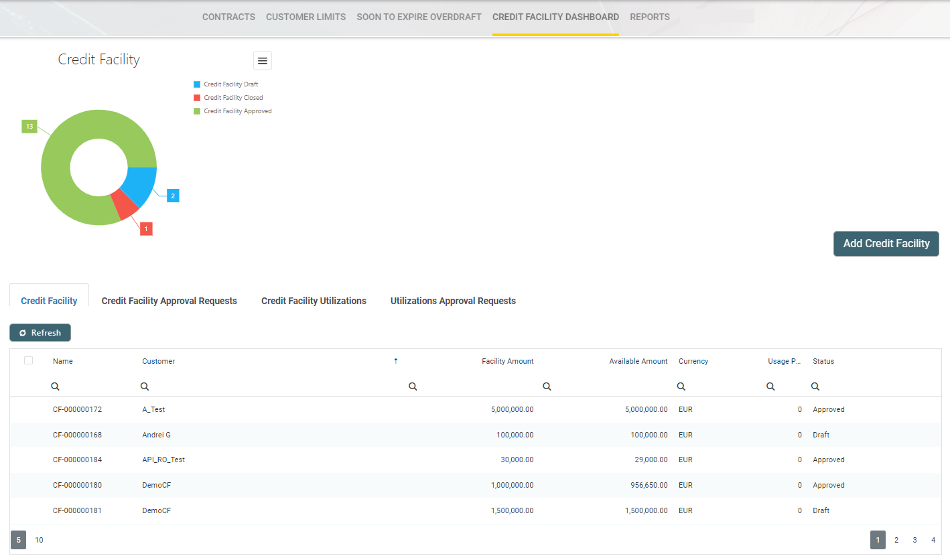This screenshot has height=560, width=950.
Task: Open the Customer Limits menu
Action: (x=306, y=17)
